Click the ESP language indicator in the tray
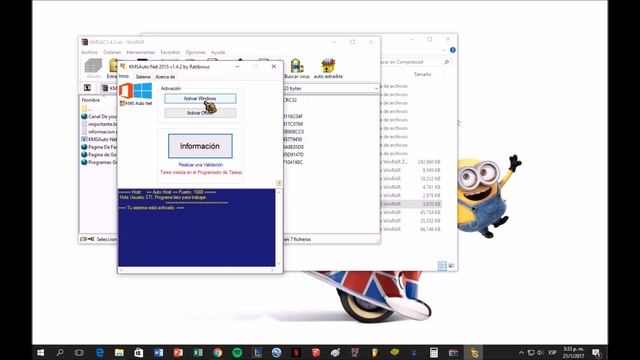 (x=553, y=353)
